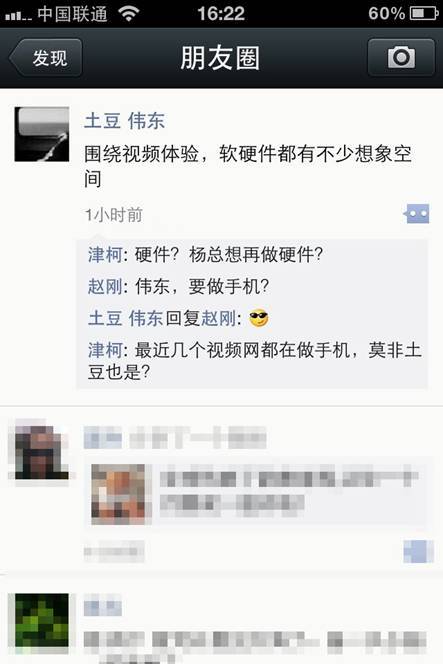The image size is (443, 664).
Task: Open the comment bubble icon on 土豆 伟东's post
Action: [417, 214]
